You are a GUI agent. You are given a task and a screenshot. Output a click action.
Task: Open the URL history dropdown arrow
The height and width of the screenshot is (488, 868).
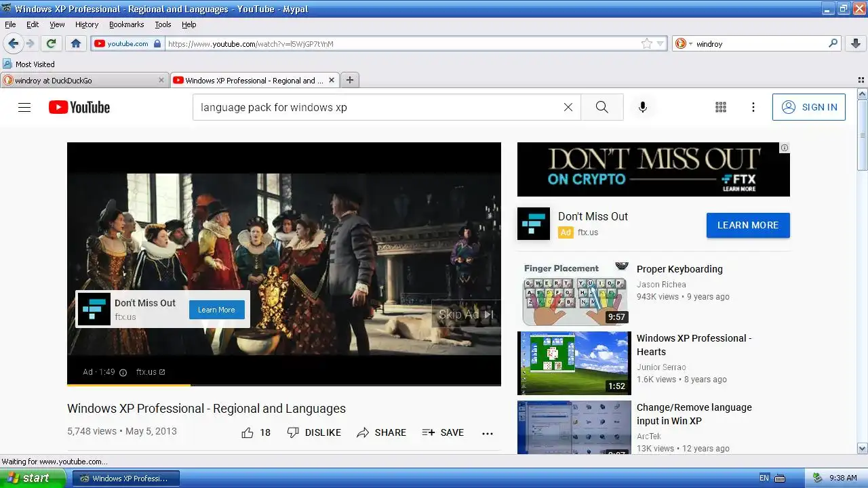click(x=660, y=44)
